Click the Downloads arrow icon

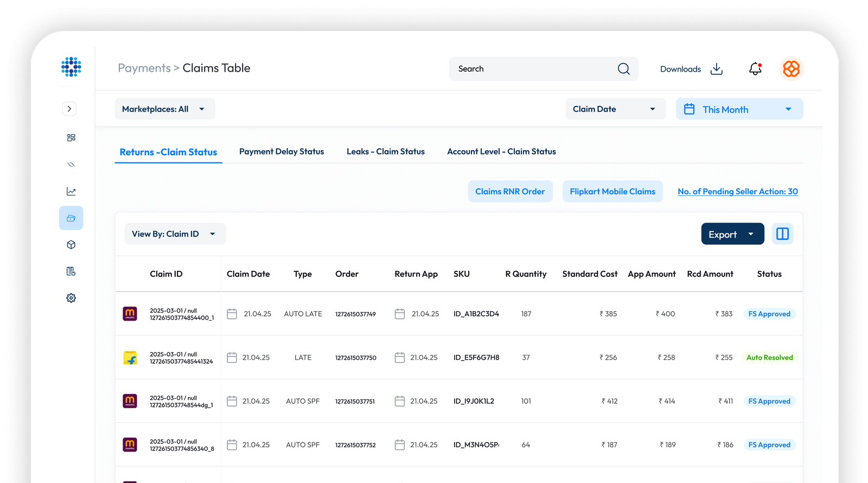click(717, 69)
